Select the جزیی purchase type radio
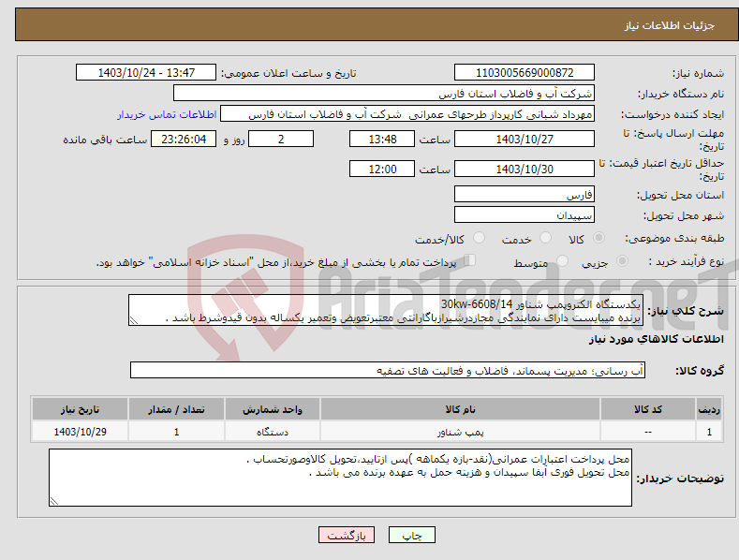This screenshot has width=739, height=560. (622, 261)
